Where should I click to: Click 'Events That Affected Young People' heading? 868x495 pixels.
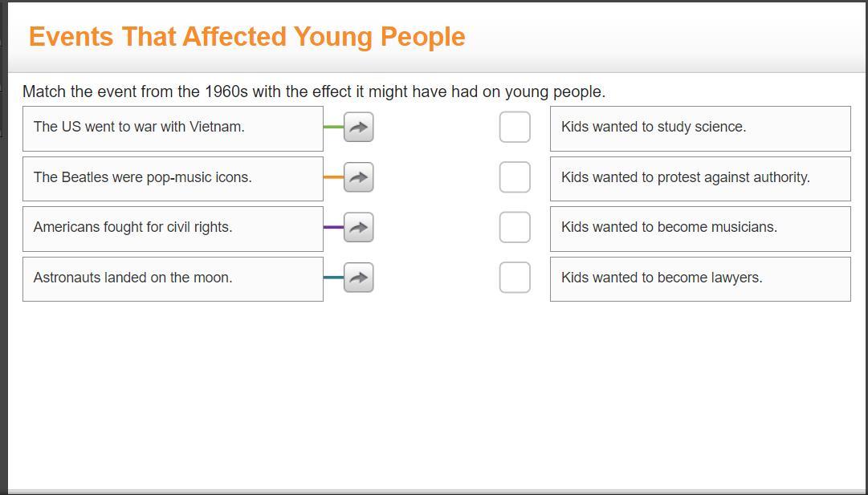pyautogui.click(x=247, y=37)
